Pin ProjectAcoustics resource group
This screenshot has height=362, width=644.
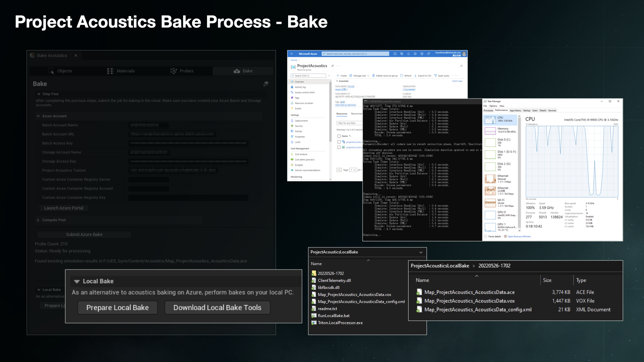pos(332,66)
